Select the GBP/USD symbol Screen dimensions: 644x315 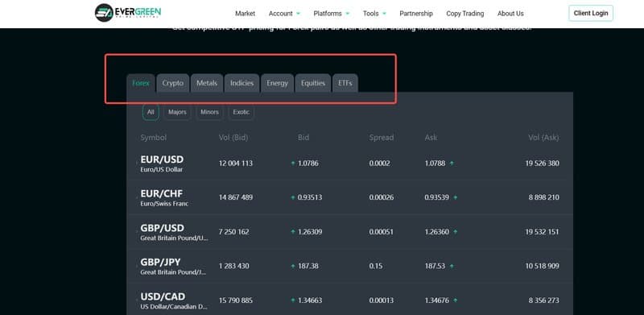163,228
